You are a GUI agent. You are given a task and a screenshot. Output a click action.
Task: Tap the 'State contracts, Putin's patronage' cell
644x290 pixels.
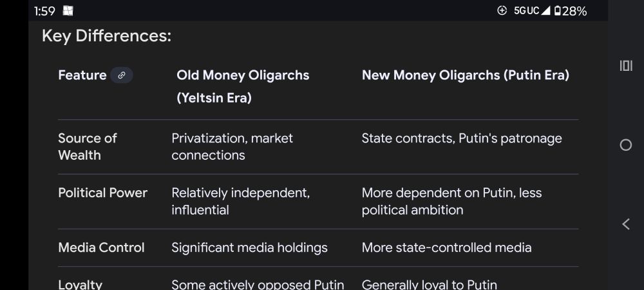click(462, 139)
